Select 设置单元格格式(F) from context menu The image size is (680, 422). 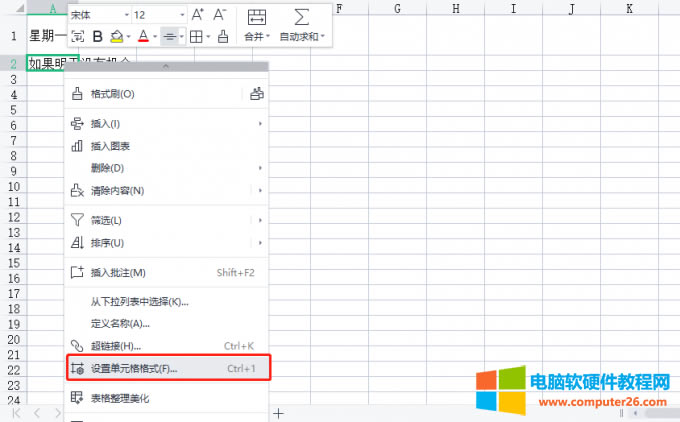point(134,369)
